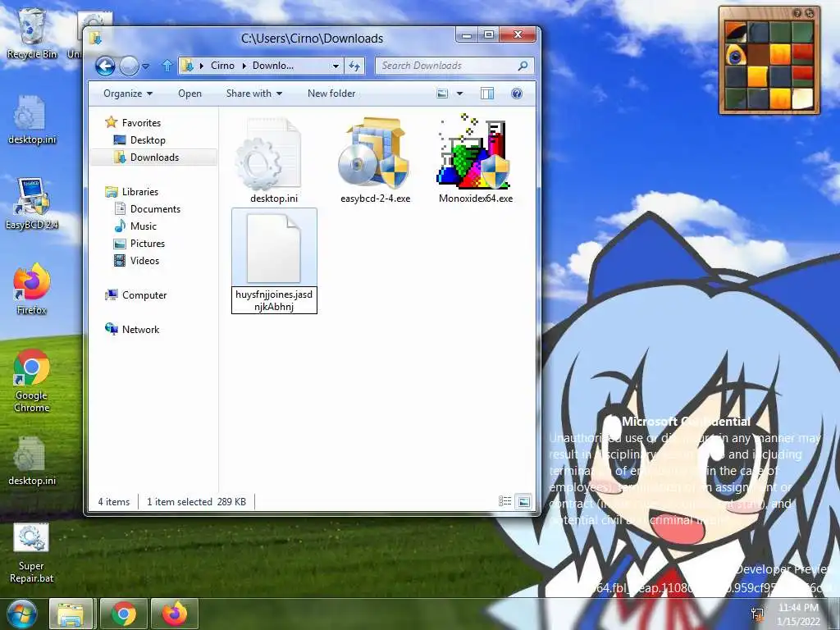Click the network tray icon
Image resolution: width=840 pixels, height=630 pixels.
pyautogui.click(x=757, y=614)
